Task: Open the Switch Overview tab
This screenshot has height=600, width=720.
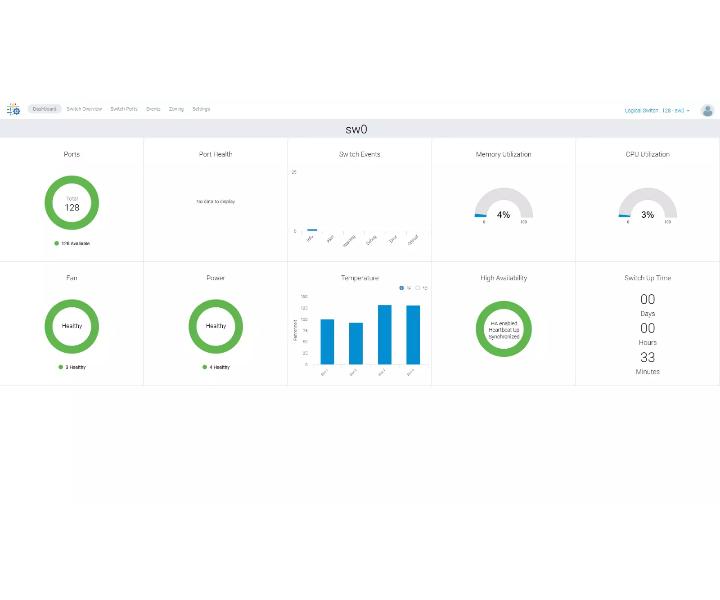Action: click(84, 109)
